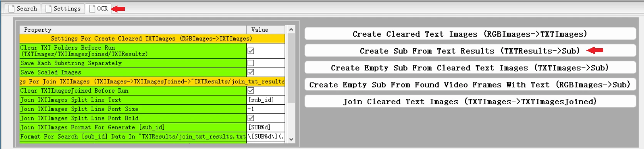
Task: Select Join TXTImages Split Line Font Size label
Action: [x=133, y=109]
